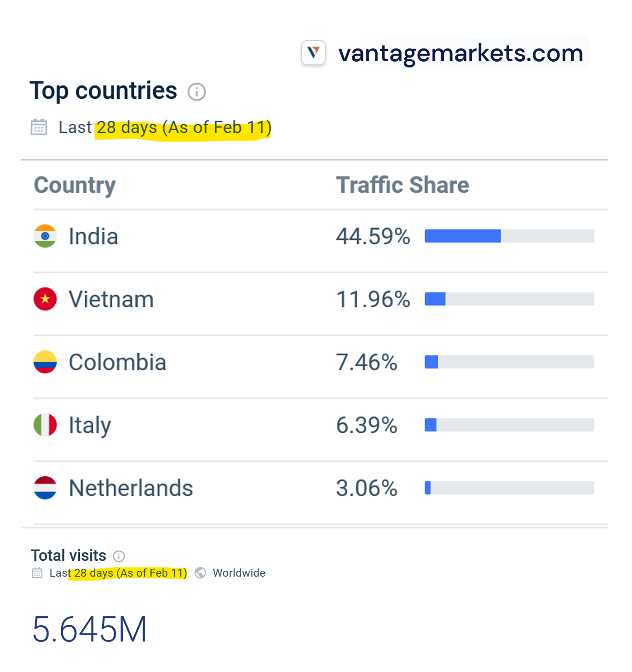Open the Top countries info tooltip
Screen dimensions: 632x672
[197, 92]
